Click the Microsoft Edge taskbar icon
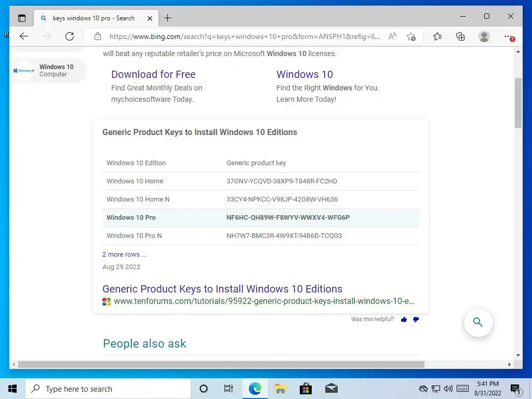532x399 pixels. (255, 389)
